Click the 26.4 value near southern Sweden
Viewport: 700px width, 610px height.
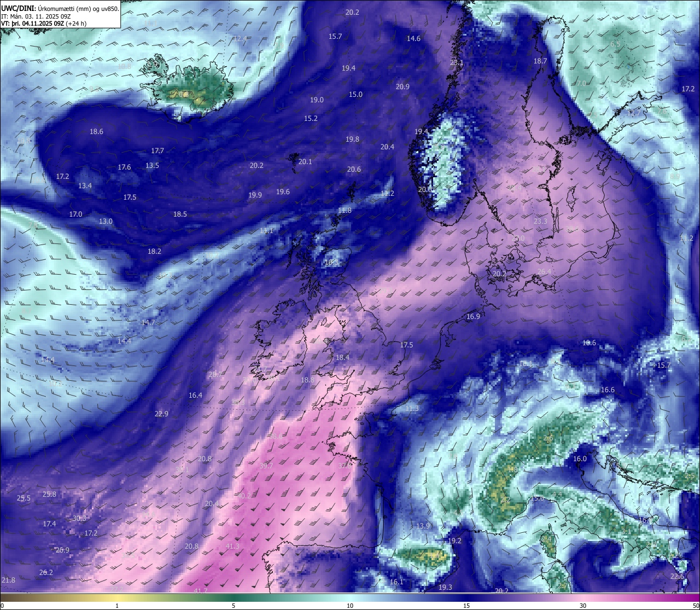(x=544, y=271)
